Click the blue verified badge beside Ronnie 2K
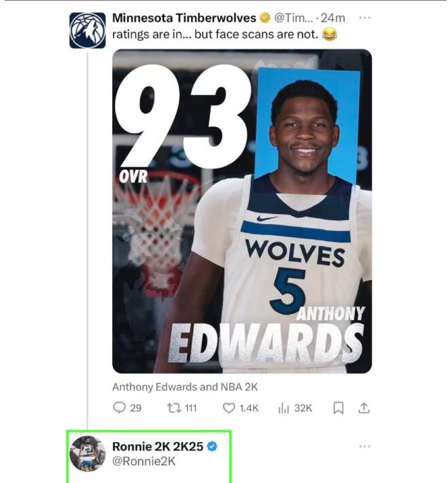 point(212,446)
